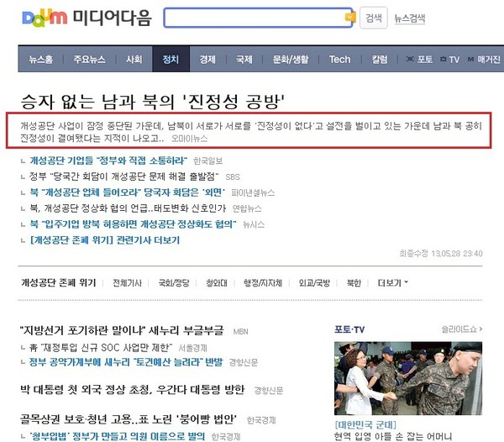Click the yellow icon inside search box
Image resolution: width=504 pixels, height=442 pixels.
(349, 18)
